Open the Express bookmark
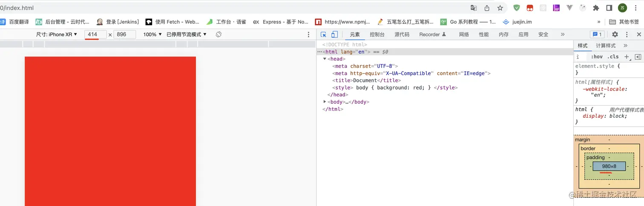Viewport: 644px width, 206px height. pos(281,22)
